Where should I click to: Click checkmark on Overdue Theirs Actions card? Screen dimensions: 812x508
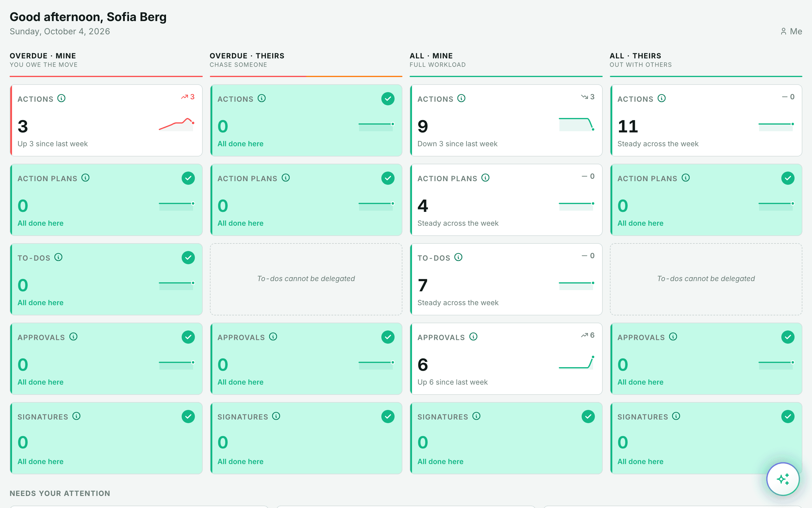click(x=388, y=99)
